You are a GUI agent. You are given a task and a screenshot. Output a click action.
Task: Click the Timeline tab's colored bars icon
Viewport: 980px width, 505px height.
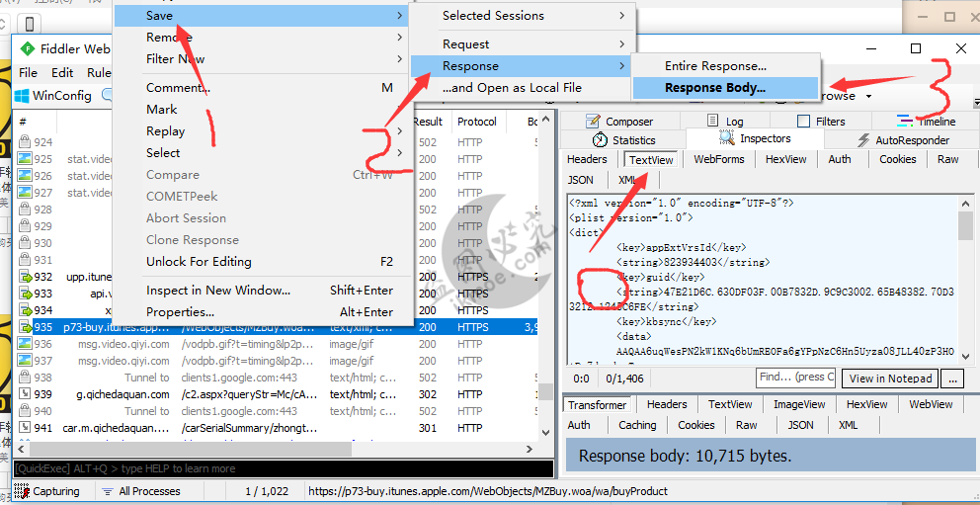(x=904, y=121)
